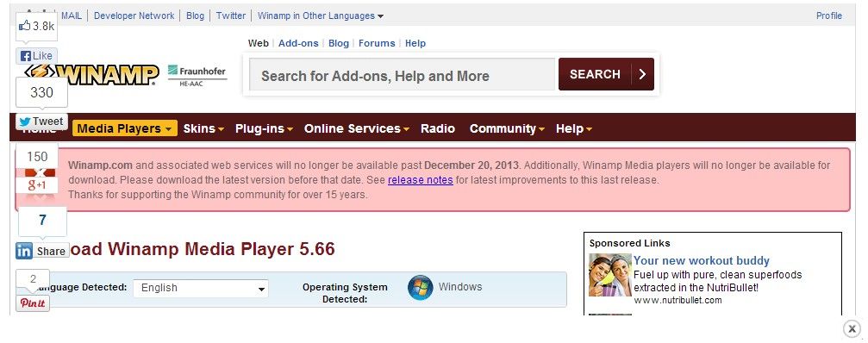The image size is (868, 343).
Task: Click the Facebook thumbs-up 3.8k counter
Action: point(37,26)
